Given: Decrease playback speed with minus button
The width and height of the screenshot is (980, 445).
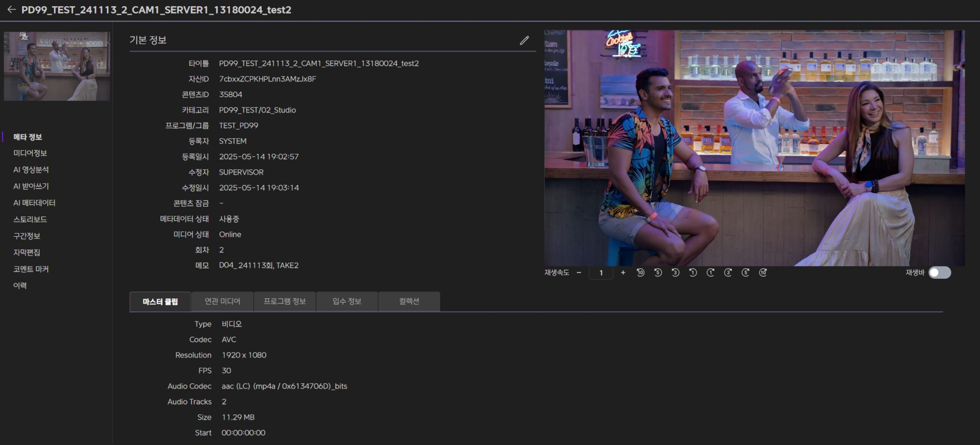Looking at the screenshot, I should (579, 272).
